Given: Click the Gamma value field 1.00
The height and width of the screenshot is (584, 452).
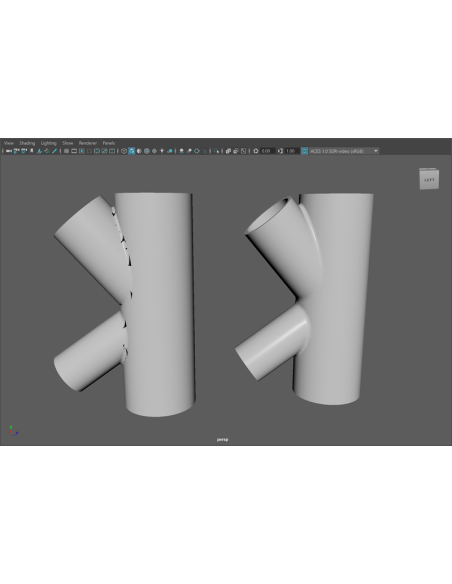Looking at the screenshot, I should click(292, 151).
